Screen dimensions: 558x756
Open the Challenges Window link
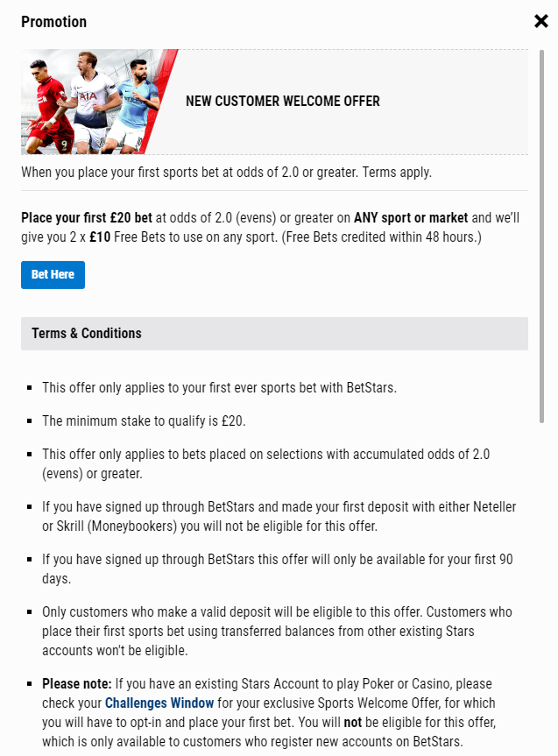159,703
